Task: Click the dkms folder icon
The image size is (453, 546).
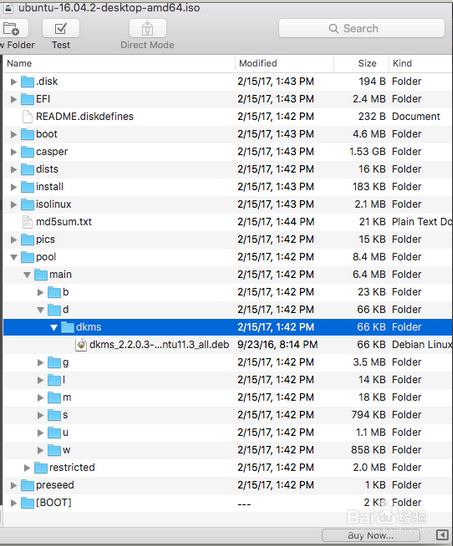Action: [68, 327]
